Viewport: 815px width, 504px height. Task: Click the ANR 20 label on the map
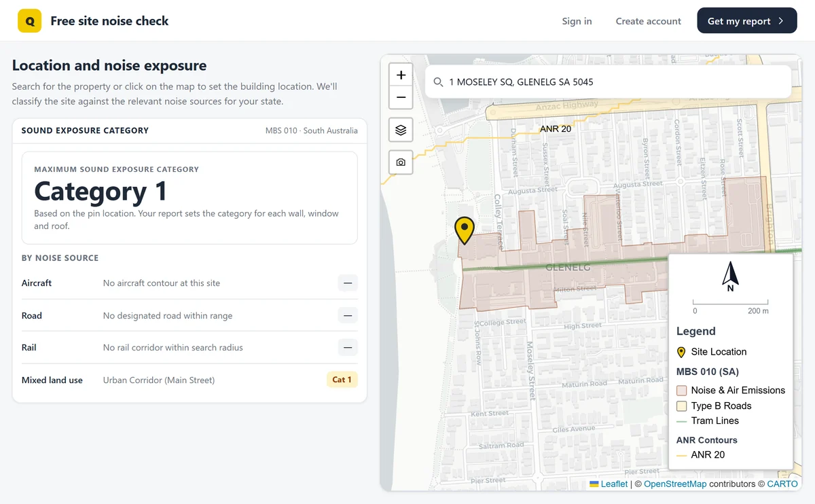(556, 129)
